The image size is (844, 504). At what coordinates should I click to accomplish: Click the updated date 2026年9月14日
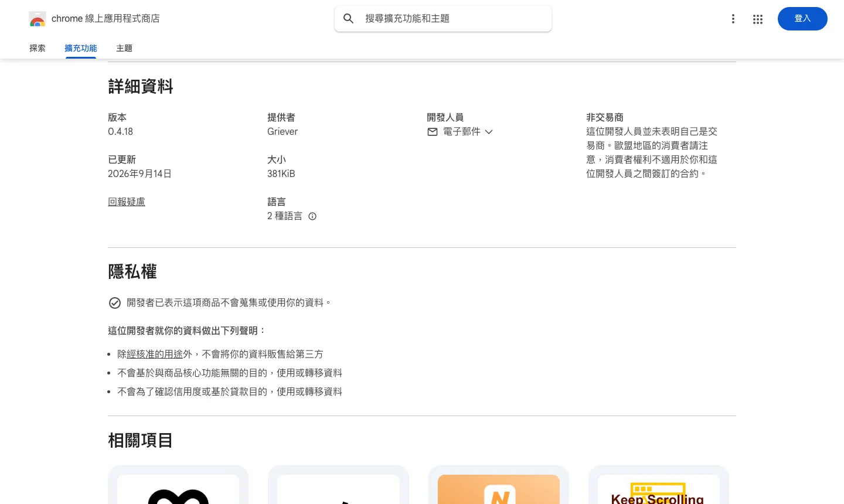tap(139, 174)
